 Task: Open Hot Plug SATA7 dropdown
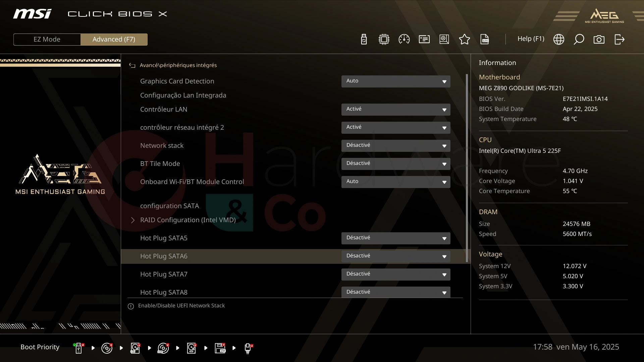(x=396, y=274)
